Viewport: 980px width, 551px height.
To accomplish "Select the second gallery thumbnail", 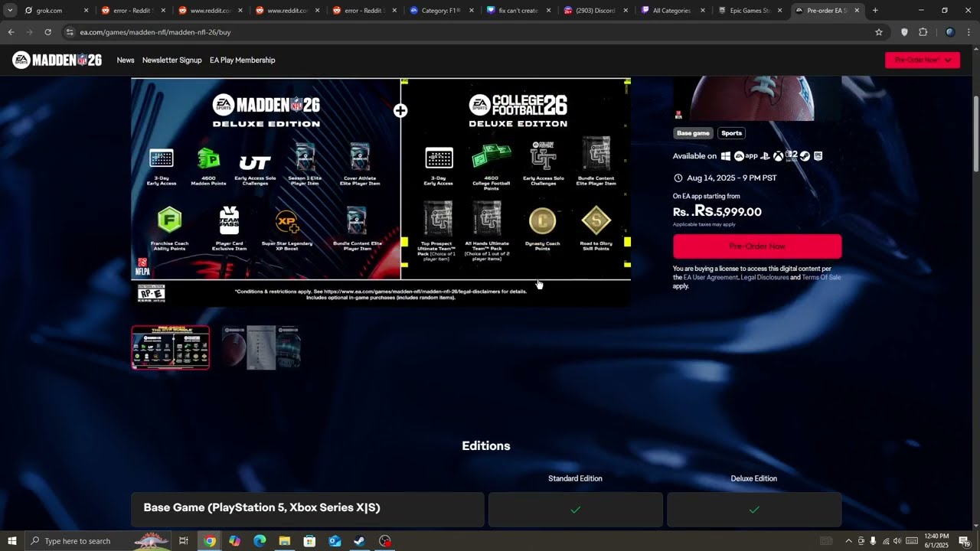I will [261, 347].
